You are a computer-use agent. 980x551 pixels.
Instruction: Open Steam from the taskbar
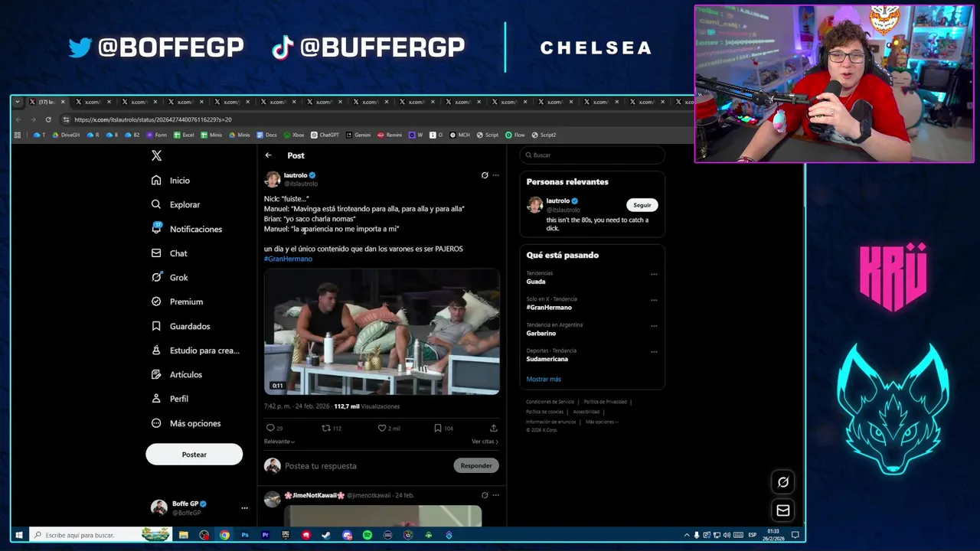(x=327, y=535)
